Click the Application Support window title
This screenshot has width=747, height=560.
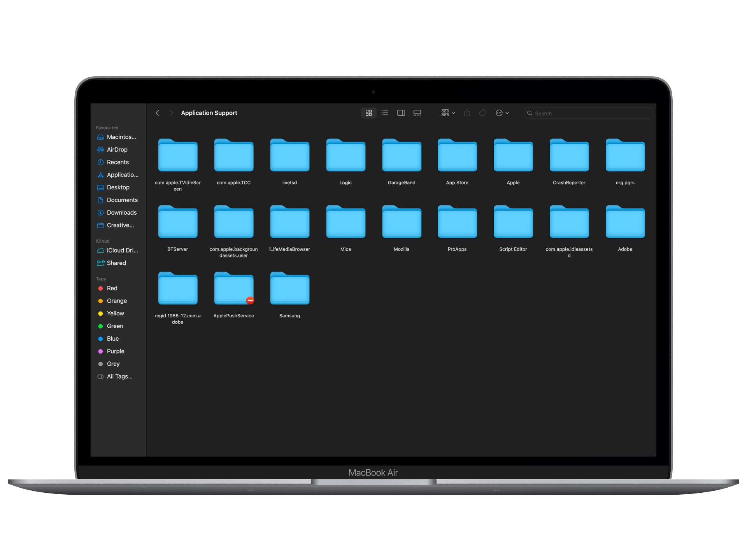(x=209, y=113)
